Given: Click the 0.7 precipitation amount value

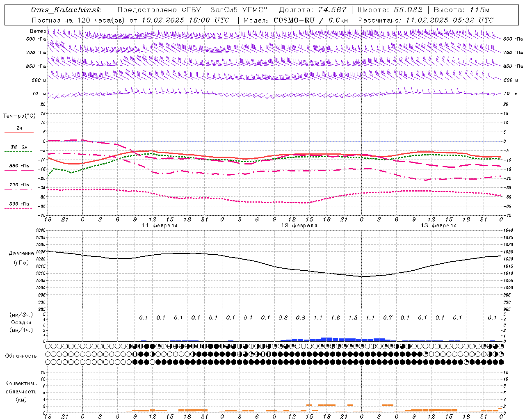Looking at the screenshot, I should (x=388, y=317).
